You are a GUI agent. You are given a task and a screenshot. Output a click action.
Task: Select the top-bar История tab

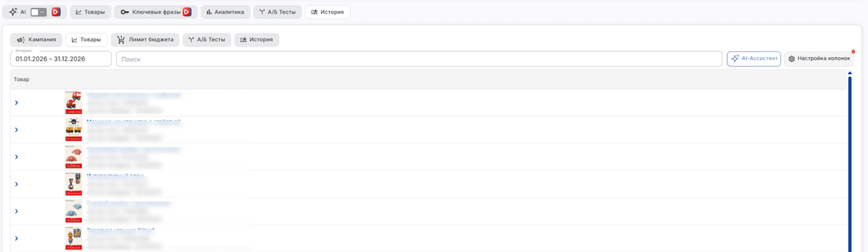(328, 12)
